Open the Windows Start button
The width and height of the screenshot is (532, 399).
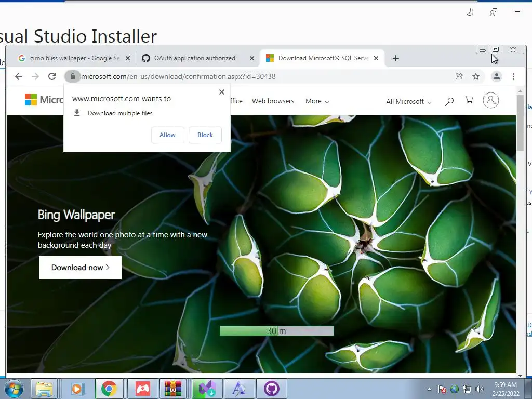(14, 389)
